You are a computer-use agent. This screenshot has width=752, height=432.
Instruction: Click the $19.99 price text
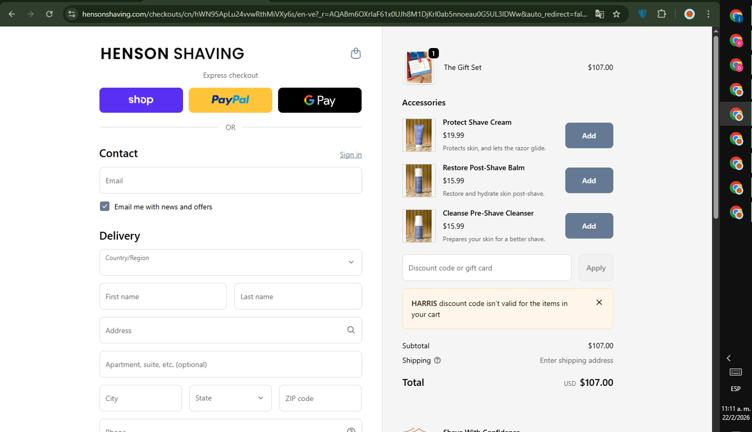tap(453, 135)
